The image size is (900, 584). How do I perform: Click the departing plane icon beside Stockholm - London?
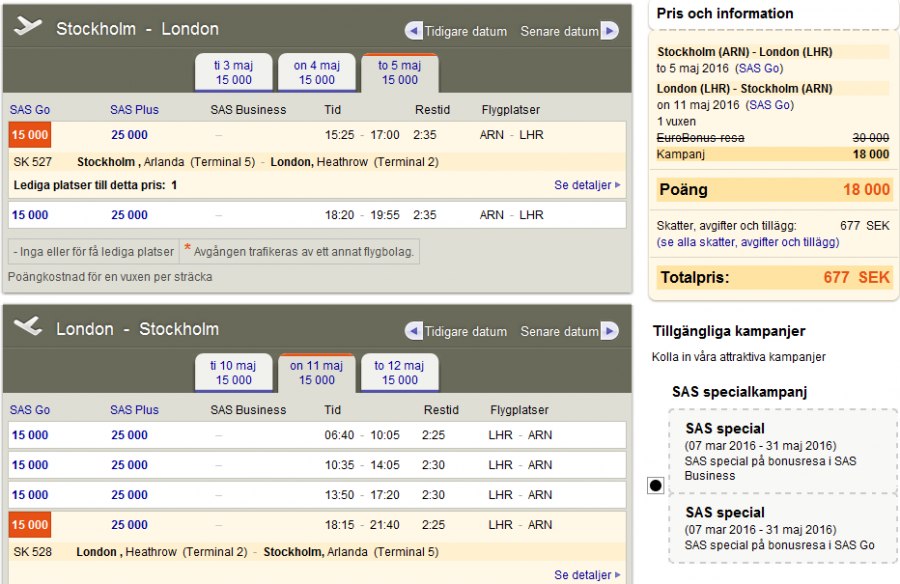28,26
